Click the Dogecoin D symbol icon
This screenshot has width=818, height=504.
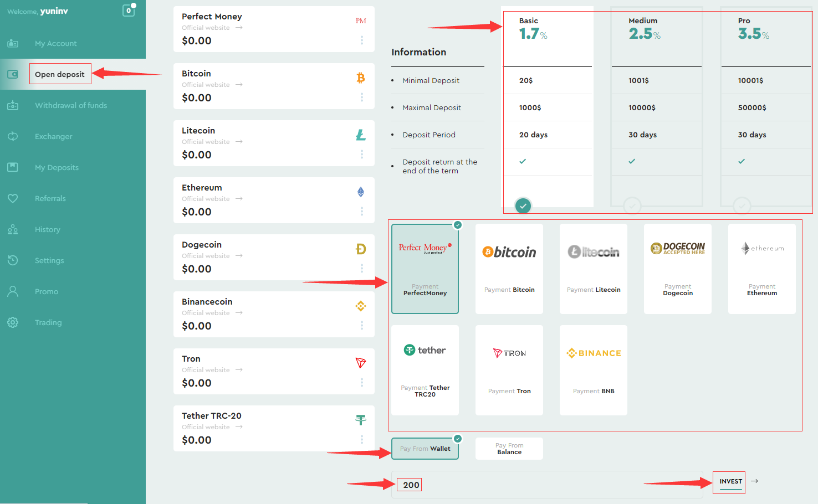[361, 249]
